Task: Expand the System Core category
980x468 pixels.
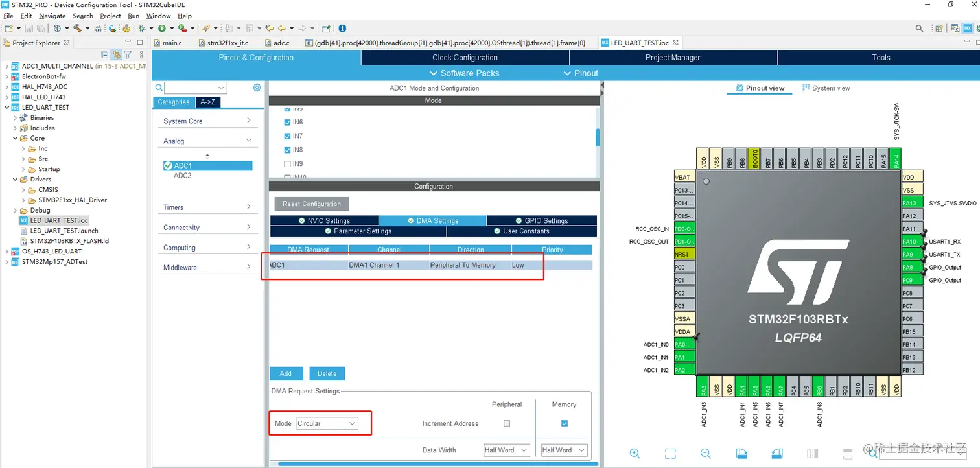Action: point(207,121)
